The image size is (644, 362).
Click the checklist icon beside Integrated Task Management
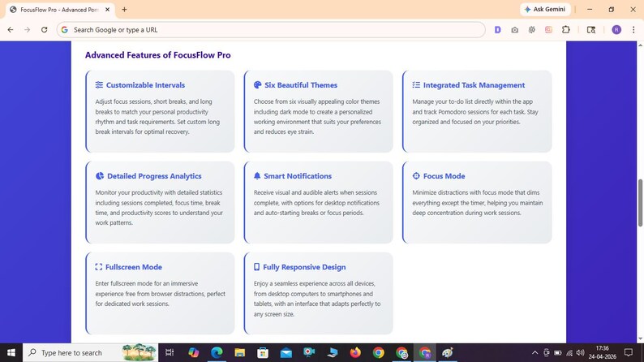[416, 85]
